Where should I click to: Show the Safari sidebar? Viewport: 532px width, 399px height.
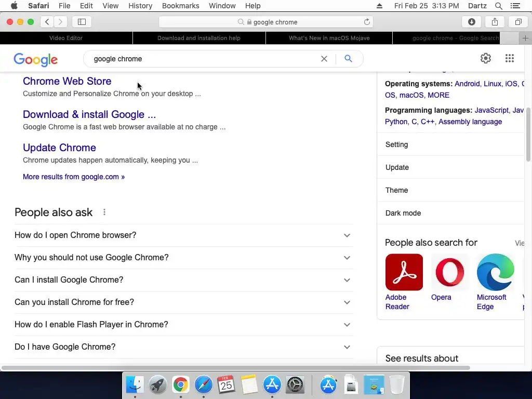[x=82, y=22]
